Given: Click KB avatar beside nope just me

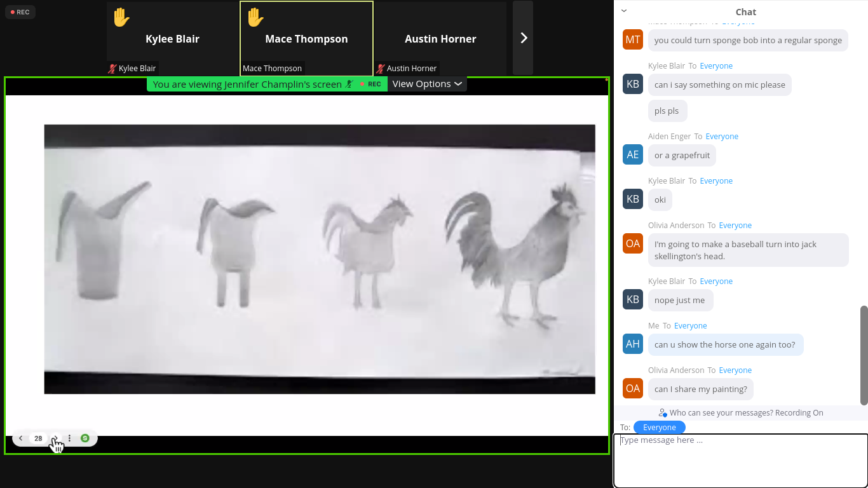Looking at the screenshot, I should (x=633, y=300).
